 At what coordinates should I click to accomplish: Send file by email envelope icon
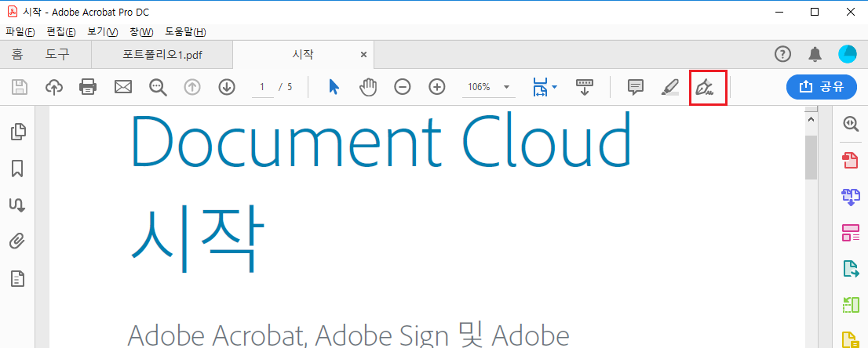point(123,87)
